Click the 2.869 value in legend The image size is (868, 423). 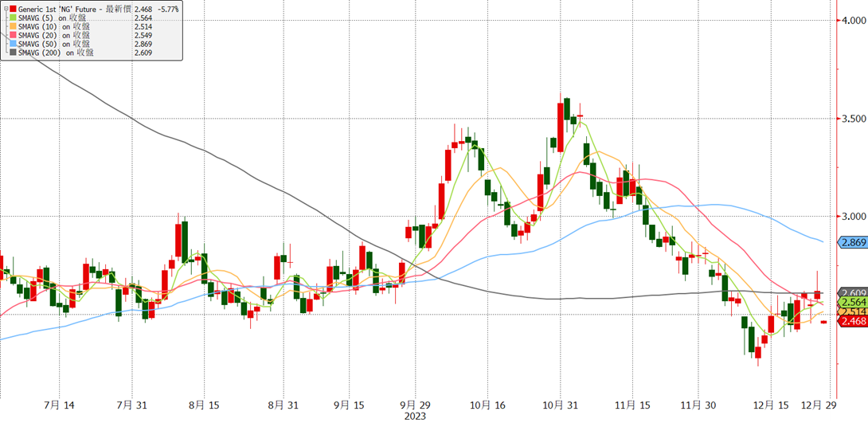coord(143,44)
